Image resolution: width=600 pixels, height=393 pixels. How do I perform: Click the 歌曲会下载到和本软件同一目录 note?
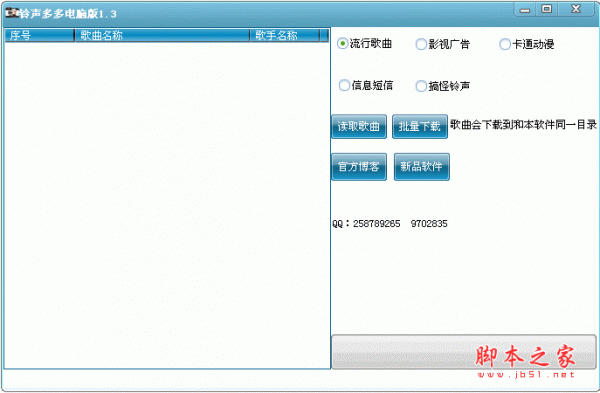point(523,125)
